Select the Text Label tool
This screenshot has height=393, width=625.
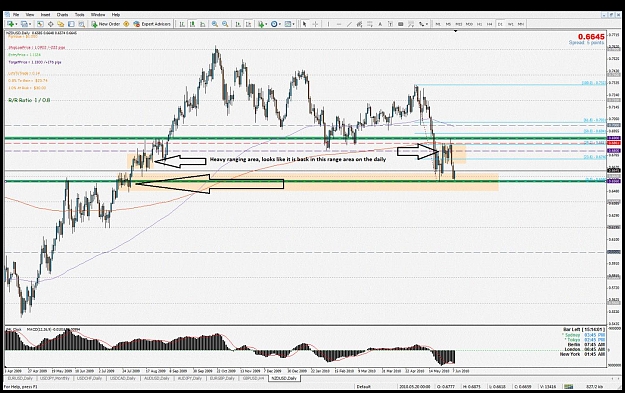(390, 24)
